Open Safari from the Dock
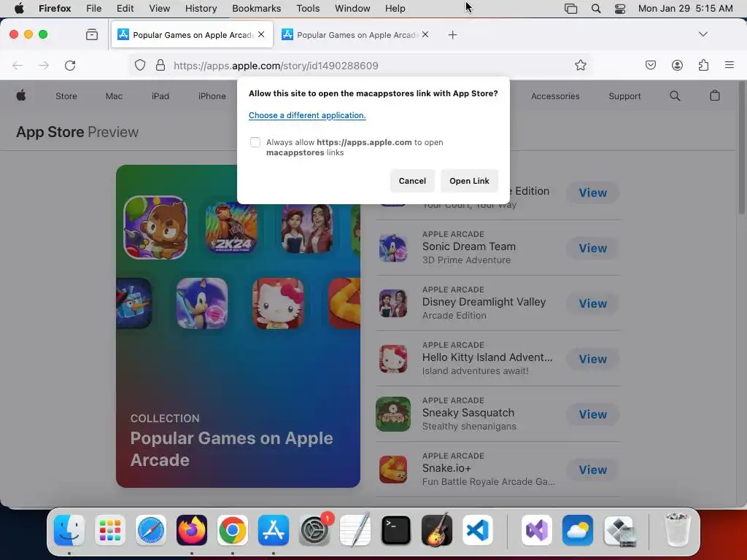747x560 pixels. point(151,530)
